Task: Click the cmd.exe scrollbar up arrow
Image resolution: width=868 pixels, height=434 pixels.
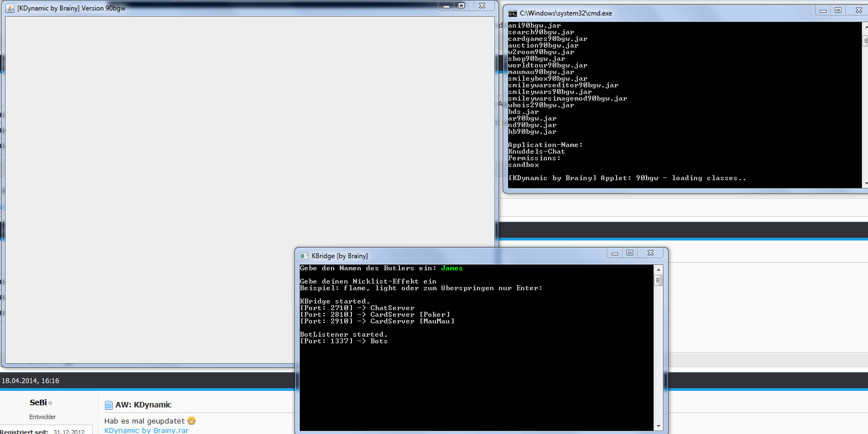Action: (x=865, y=26)
